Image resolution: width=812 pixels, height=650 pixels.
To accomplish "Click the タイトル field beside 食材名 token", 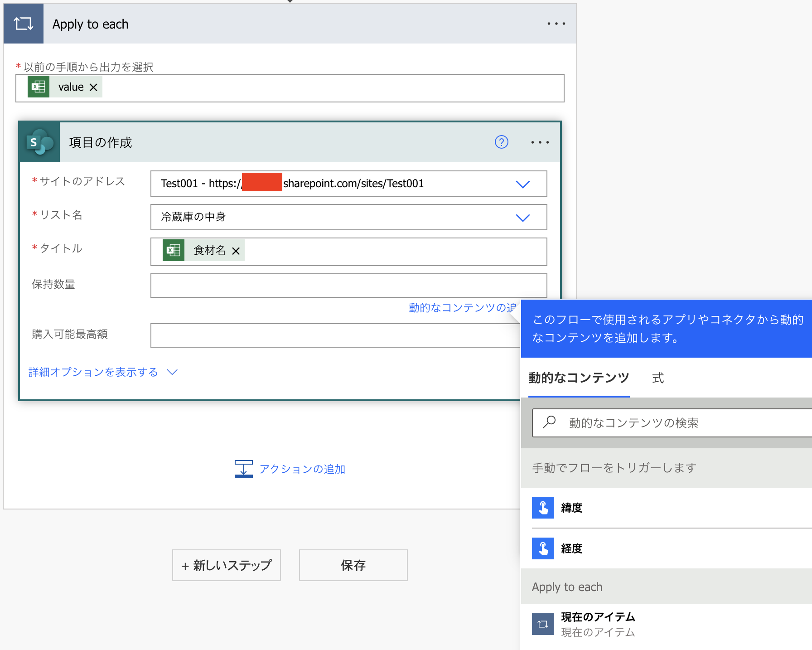I will tap(348, 252).
